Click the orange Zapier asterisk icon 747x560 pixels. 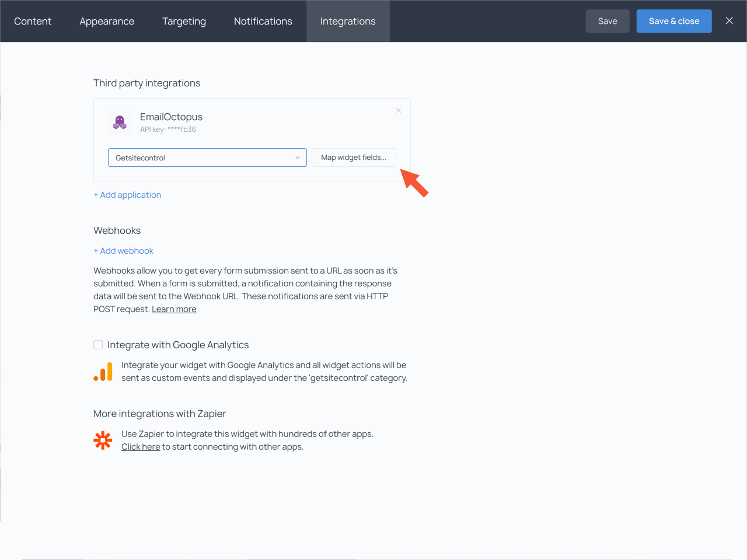pos(103,440)
